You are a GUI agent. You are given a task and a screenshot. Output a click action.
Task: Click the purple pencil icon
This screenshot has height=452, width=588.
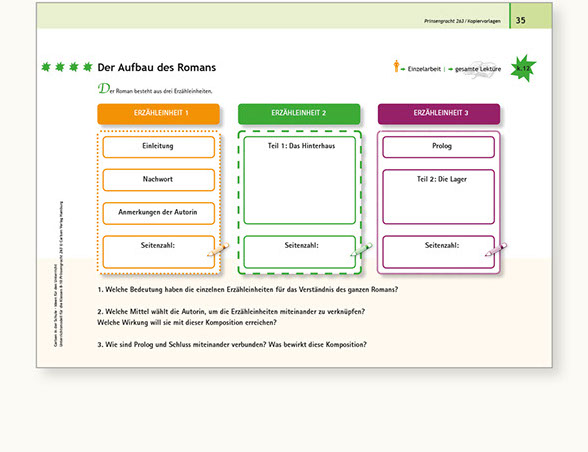[x=496, y=249]
